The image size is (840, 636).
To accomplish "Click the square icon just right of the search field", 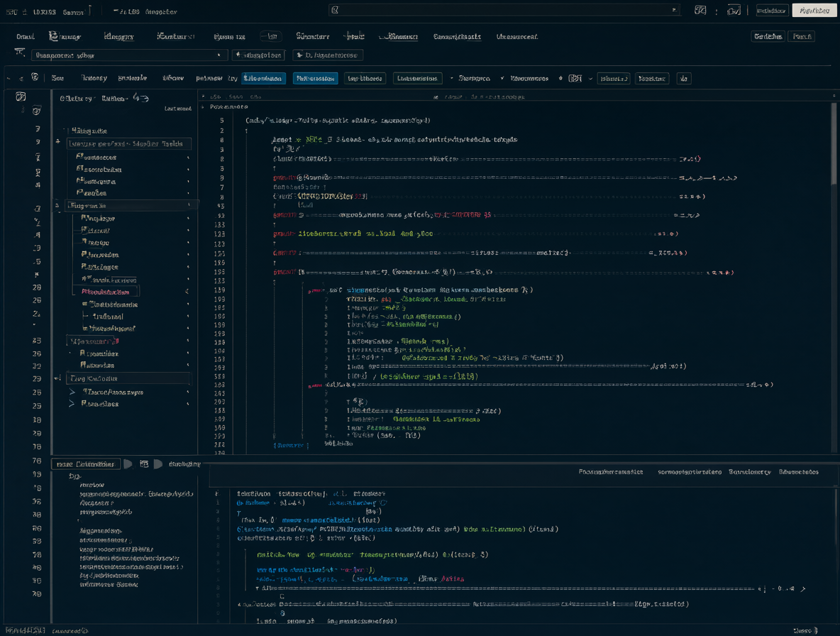I will tap(700, 10).
